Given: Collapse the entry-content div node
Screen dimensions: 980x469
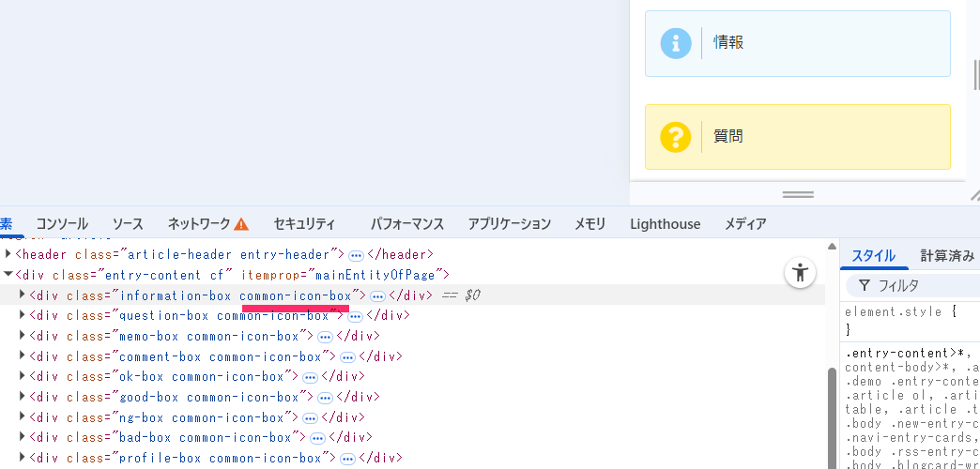Looking at the screenshot, I should tap(8, 274).
